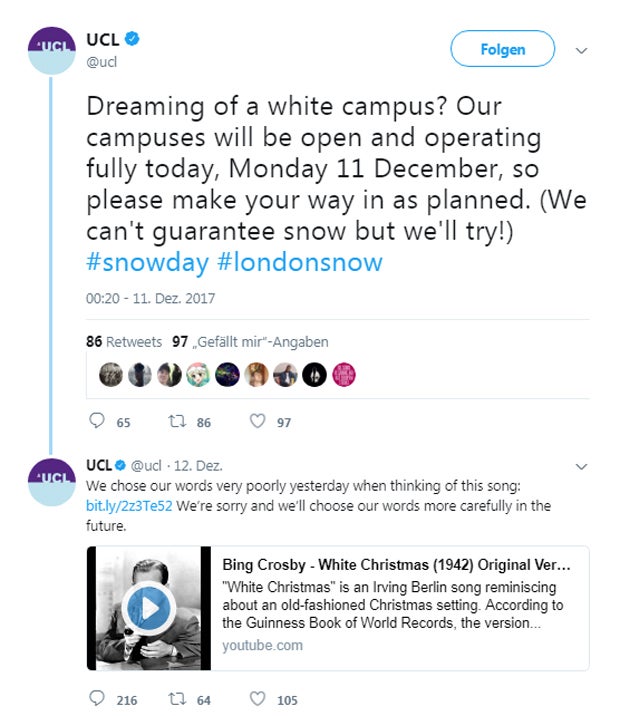620x716 pixels.
Task: Open the main tweet options chevron
Action: 582,50
